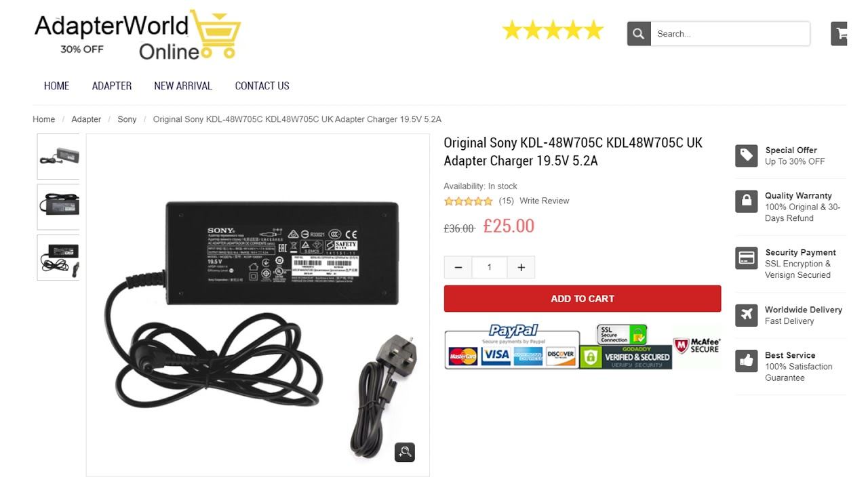Increase quantity with the plus button
The height and width of the screenshot is (488, 868).
click(521, 268)
